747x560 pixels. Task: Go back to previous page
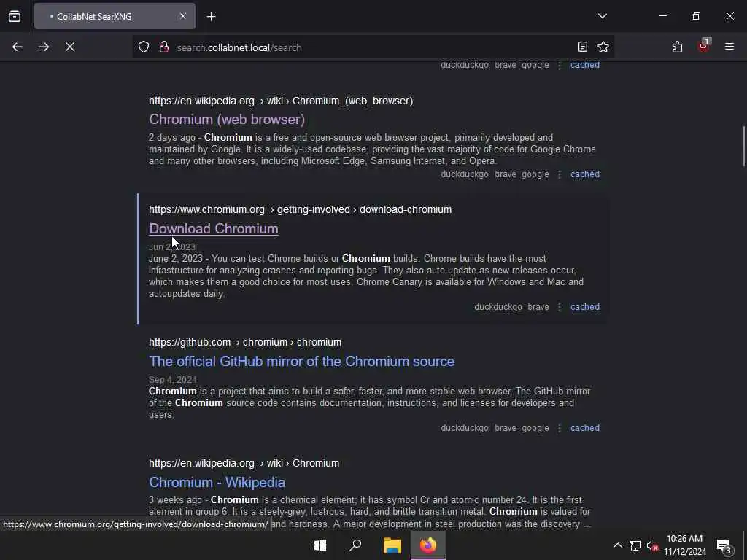click(x=18, y=47)
